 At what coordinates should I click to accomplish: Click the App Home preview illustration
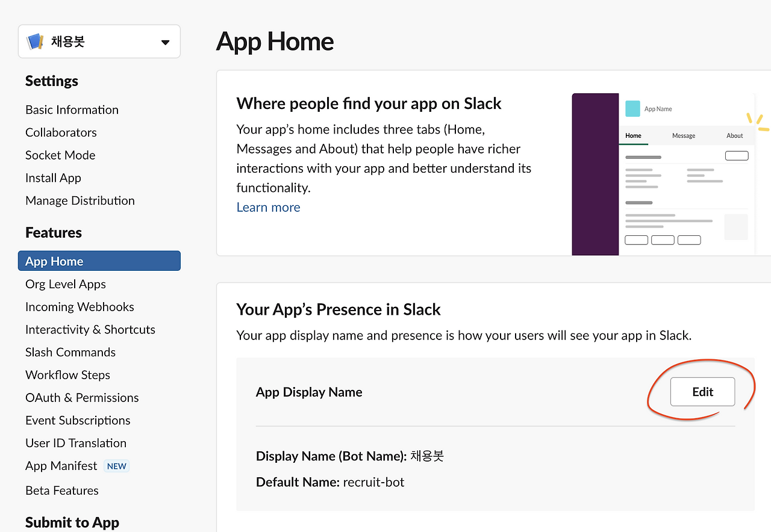663,175
